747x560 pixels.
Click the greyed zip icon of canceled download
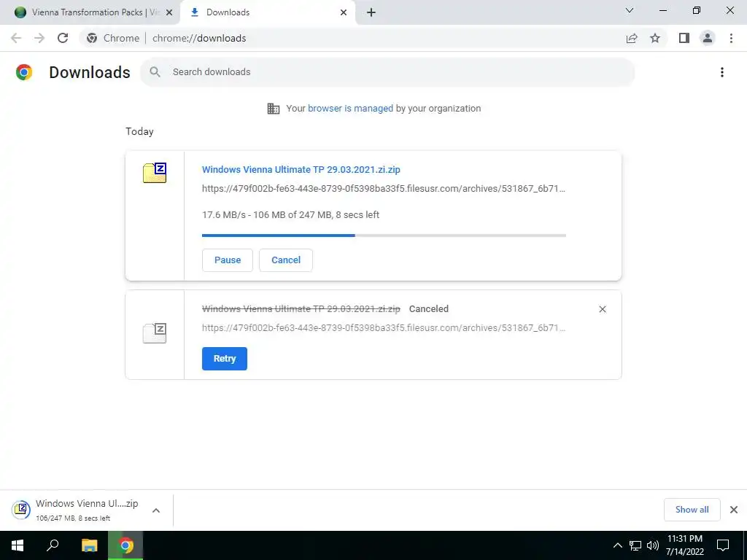[x=155, y=332]
